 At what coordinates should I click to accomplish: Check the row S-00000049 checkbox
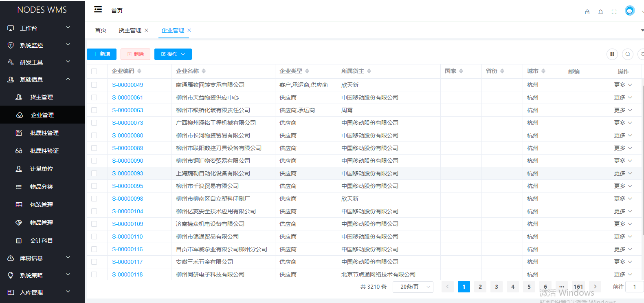[94, 85]
